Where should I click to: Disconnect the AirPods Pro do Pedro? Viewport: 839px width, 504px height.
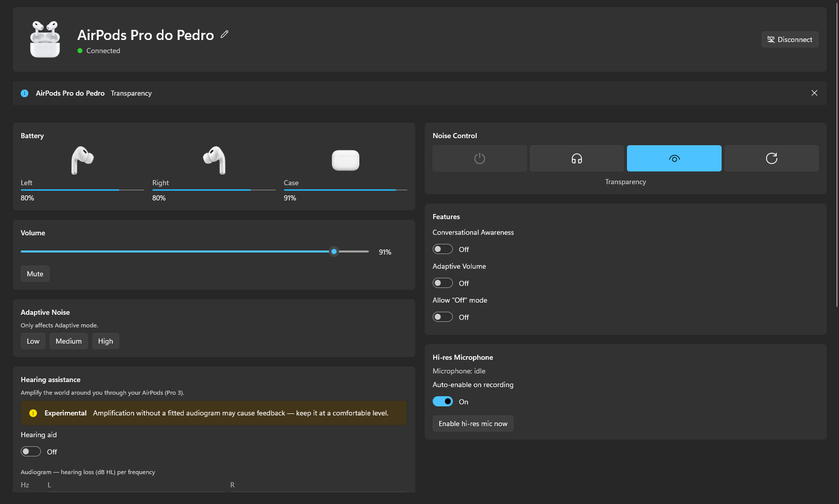coord(790,39)
